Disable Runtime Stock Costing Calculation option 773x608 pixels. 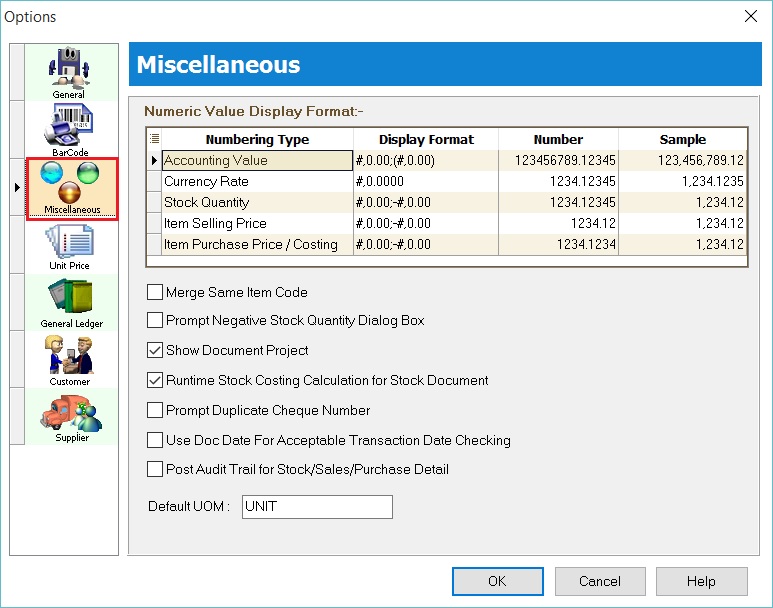click(155, 381)
